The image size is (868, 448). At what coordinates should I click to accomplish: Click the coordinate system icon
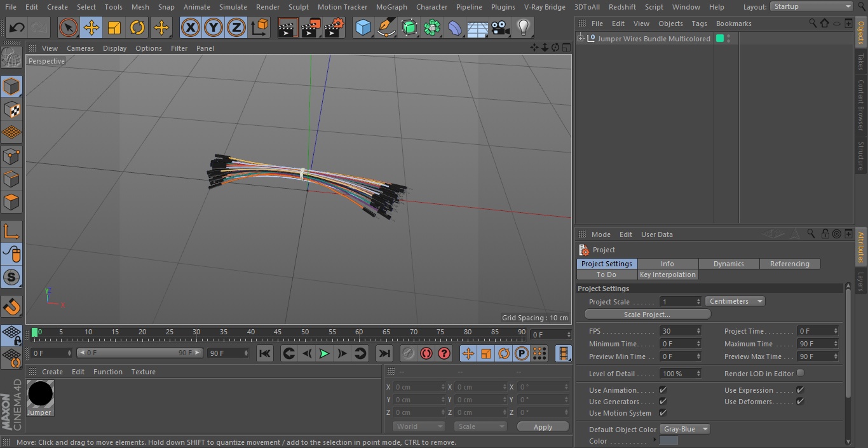[x=260, y=27]
